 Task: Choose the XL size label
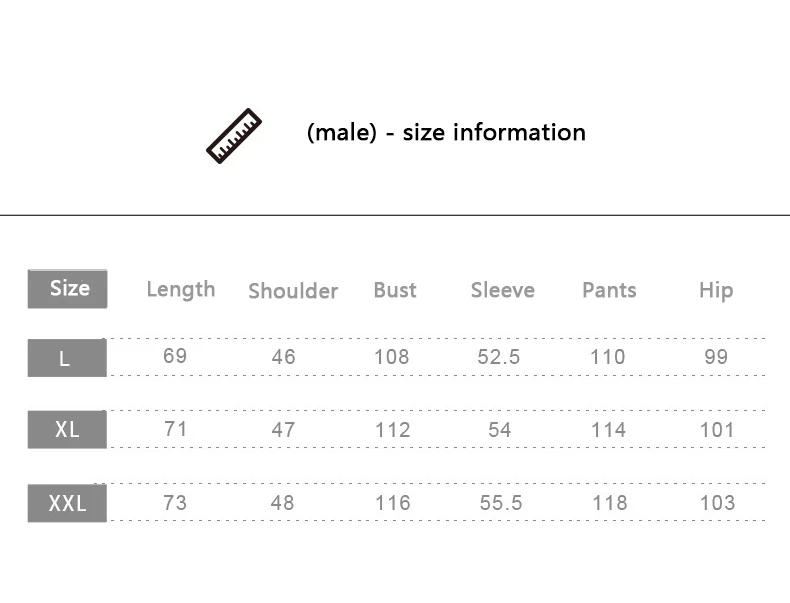67,430
